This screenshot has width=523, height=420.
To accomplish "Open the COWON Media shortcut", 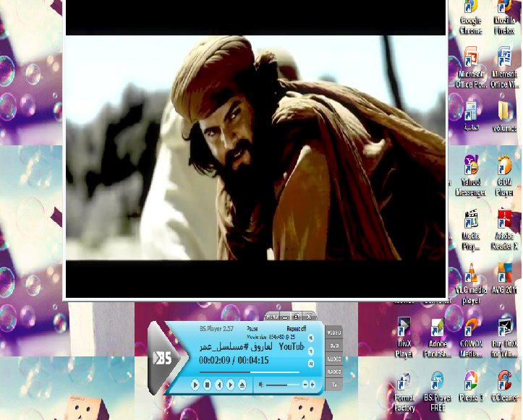I will (x=471, y=338).
